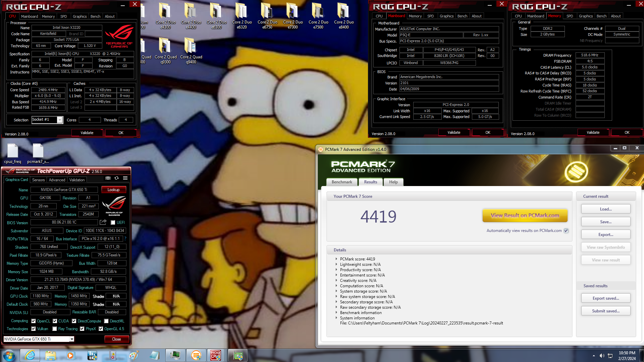This screenshot has height=362, width=644.
Task: Click the Bus Interface question mark icon
Action: (125, 239)
